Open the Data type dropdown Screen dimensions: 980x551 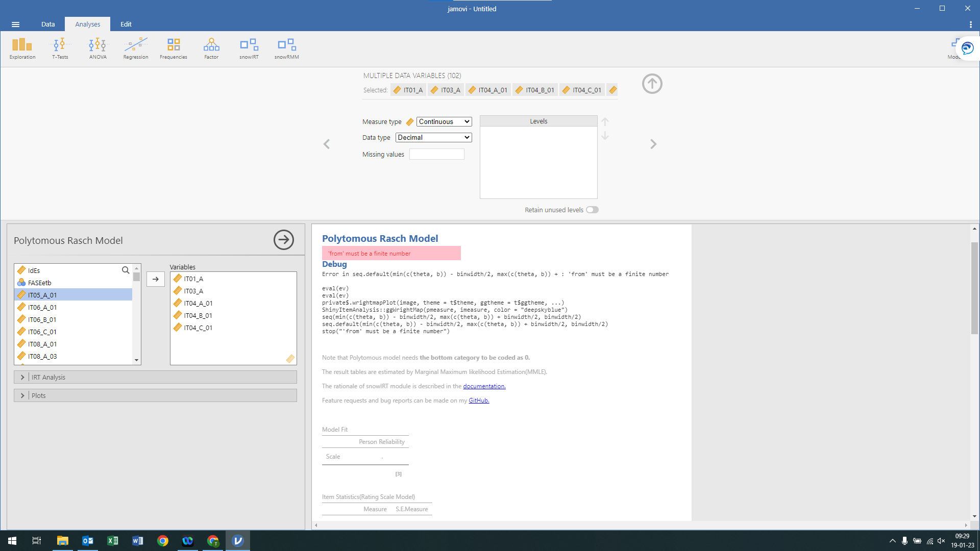click(x=433, y=137)
